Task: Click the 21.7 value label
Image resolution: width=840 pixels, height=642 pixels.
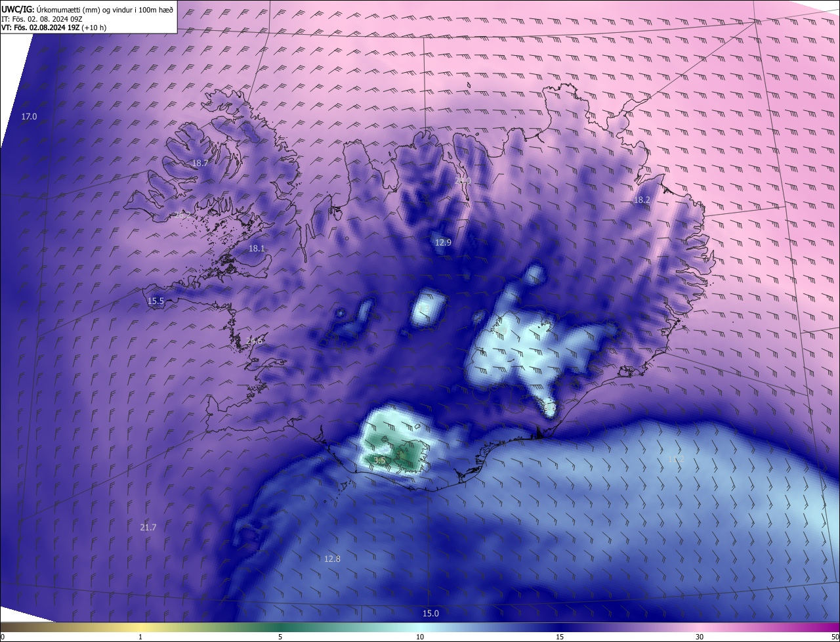Action: pyautogui.click(x=148, y=527)
